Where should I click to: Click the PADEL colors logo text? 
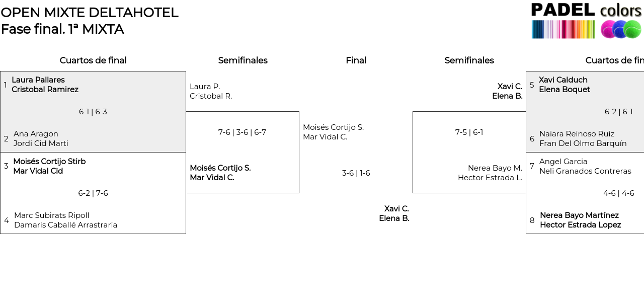click(x=586, y=11)
